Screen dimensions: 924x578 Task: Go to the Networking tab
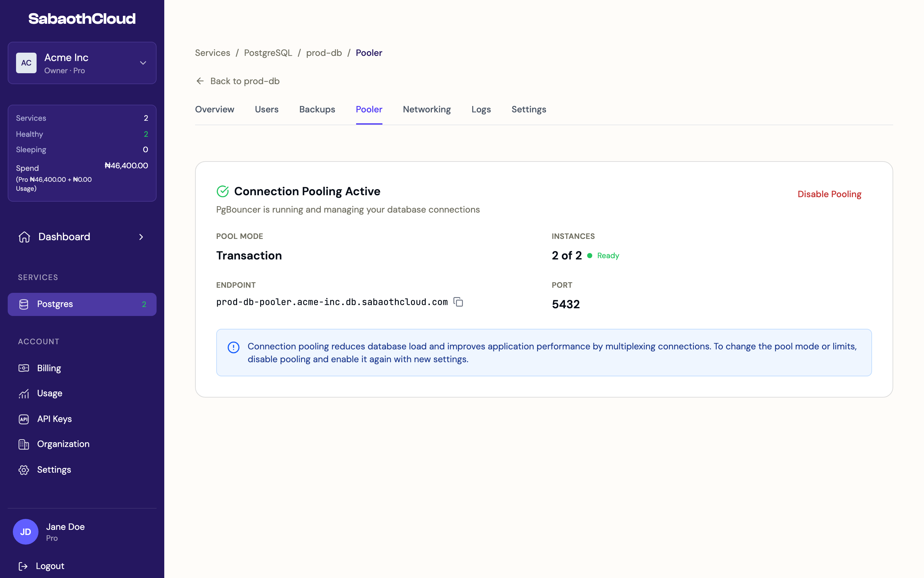tap(427, 109)
